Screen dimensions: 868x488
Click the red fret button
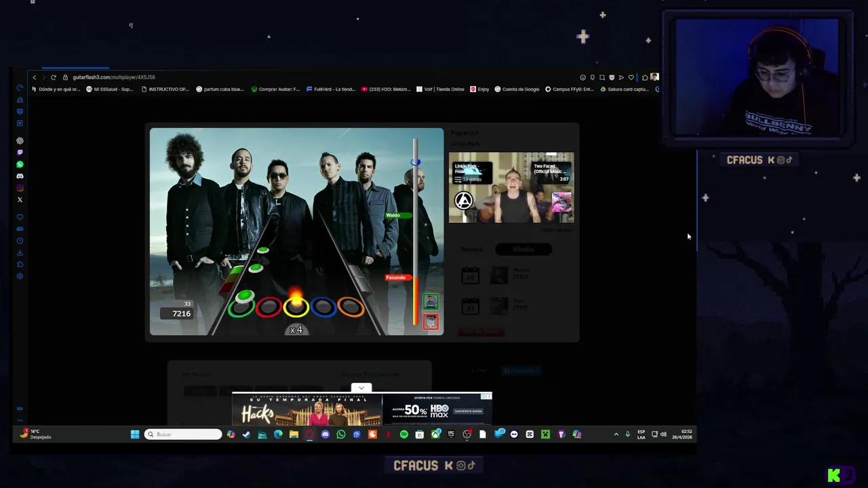point(269,308)
